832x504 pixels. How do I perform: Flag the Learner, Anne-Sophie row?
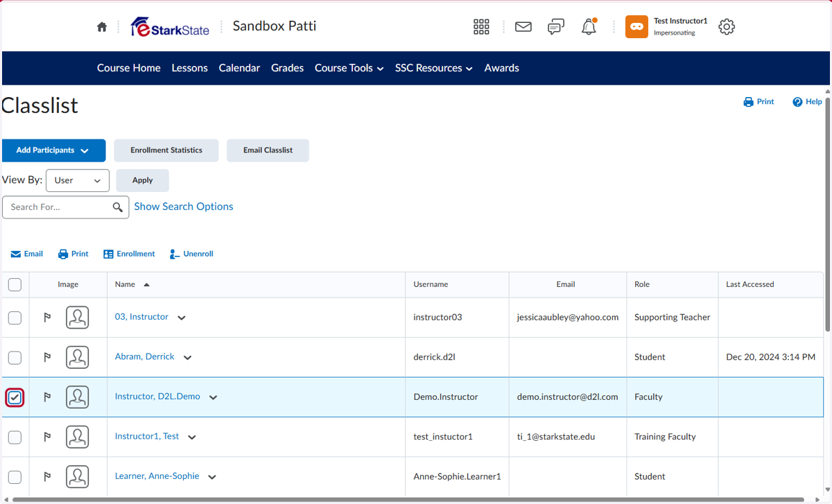(48, 477)
